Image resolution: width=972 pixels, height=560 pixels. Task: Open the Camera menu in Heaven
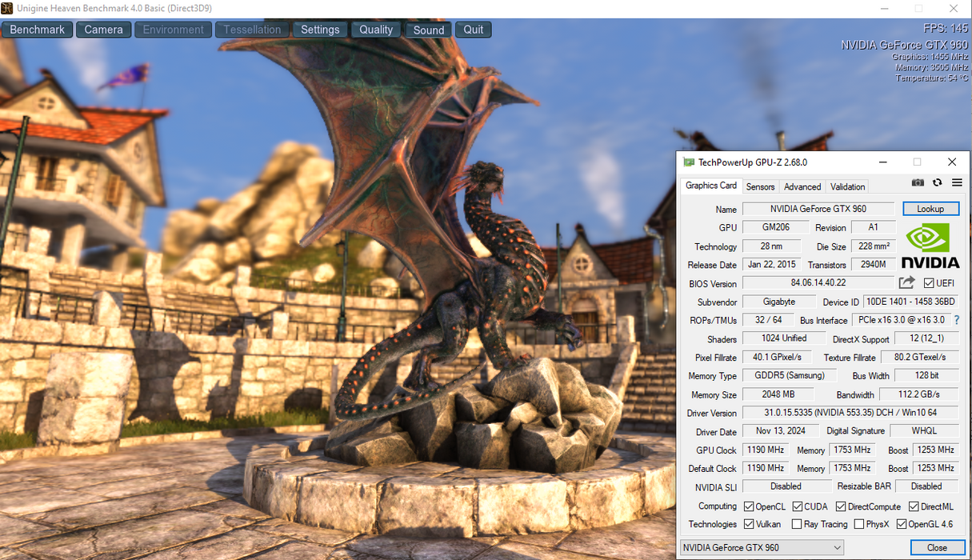(104, 30)
